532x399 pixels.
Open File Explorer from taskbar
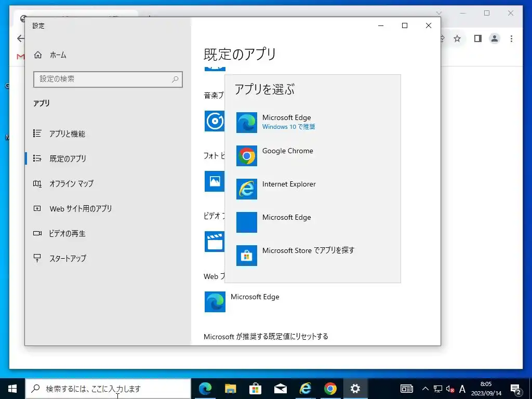(x=230, y=389)
